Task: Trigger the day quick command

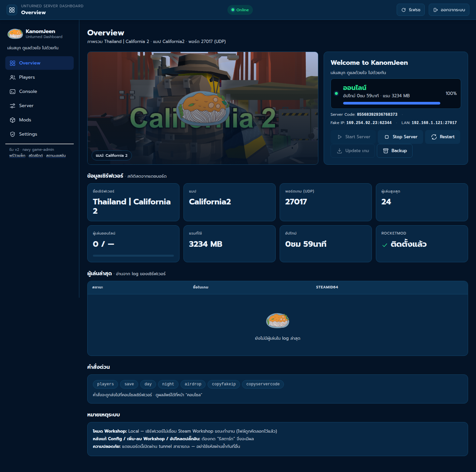Action: [148, 384]
